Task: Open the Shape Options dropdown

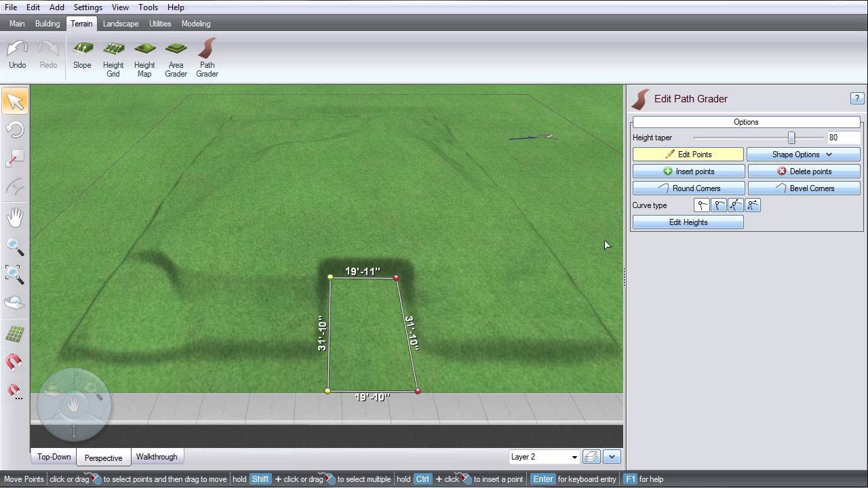Action: [804, 155]
